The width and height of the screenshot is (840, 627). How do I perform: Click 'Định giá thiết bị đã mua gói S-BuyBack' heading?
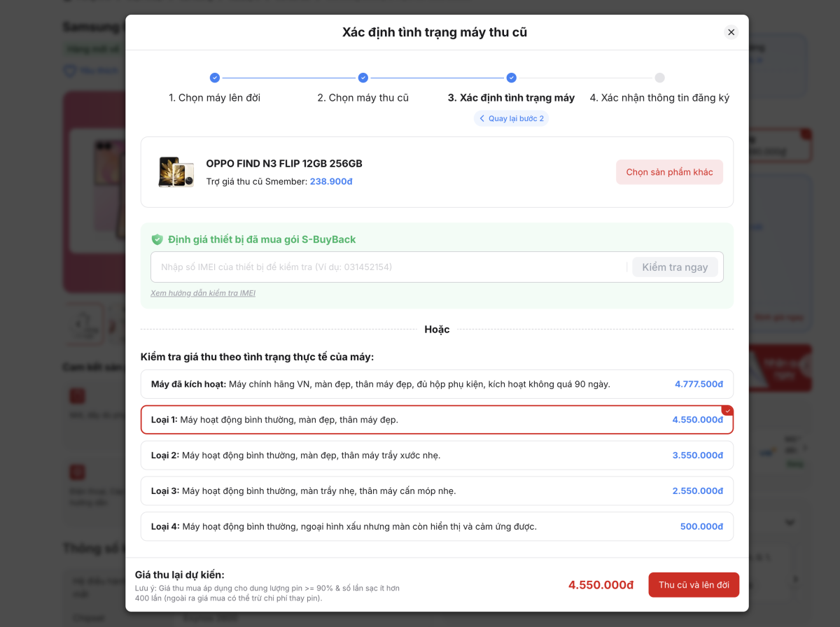[262, 239]
